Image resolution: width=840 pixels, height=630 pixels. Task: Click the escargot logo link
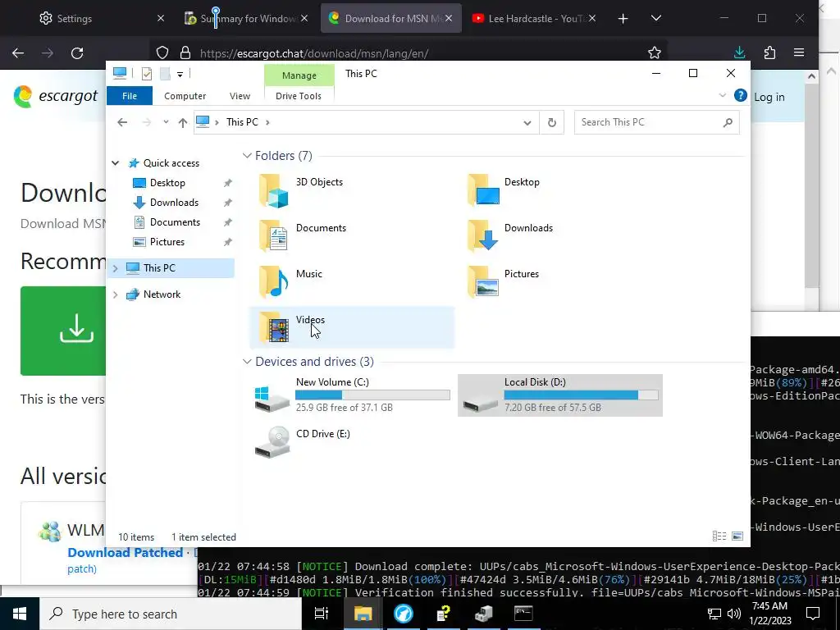point(56,97)
